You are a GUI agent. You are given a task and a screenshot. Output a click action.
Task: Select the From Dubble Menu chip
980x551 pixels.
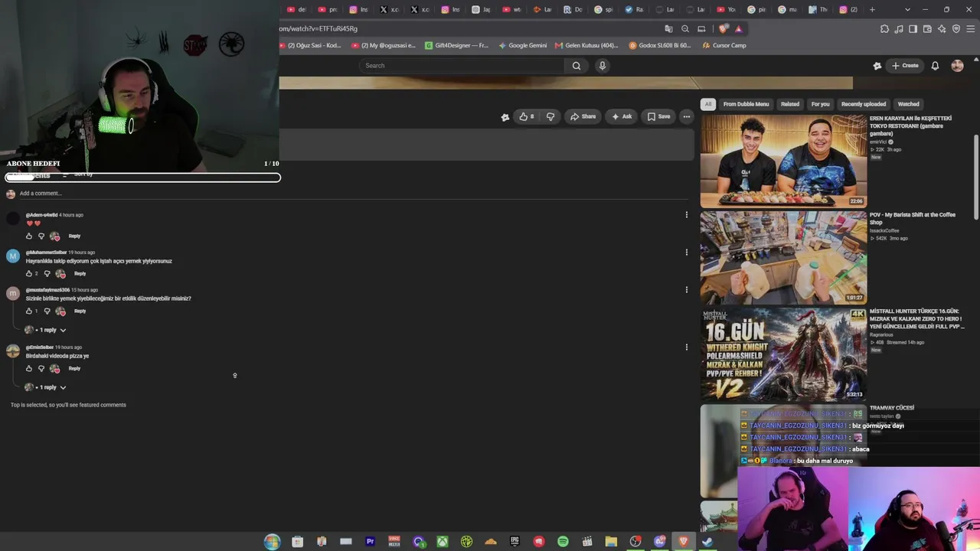click(x=746, y=104)
